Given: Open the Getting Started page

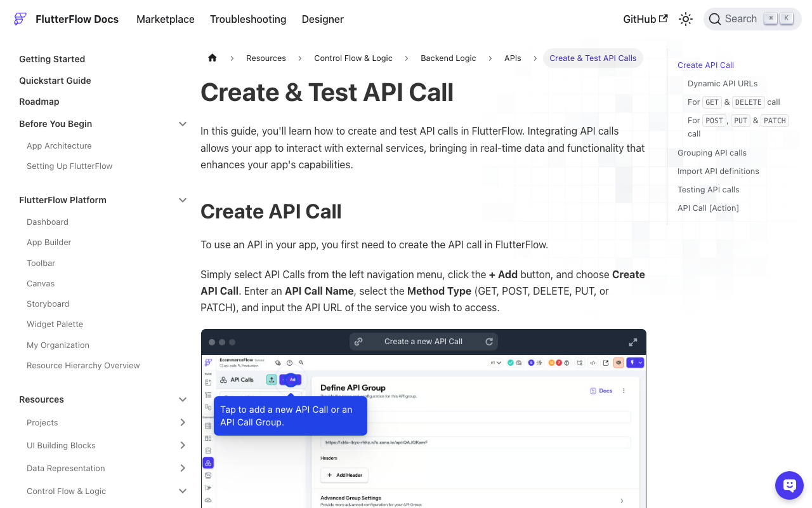Looking at the screenshot, I should [52, 59].
